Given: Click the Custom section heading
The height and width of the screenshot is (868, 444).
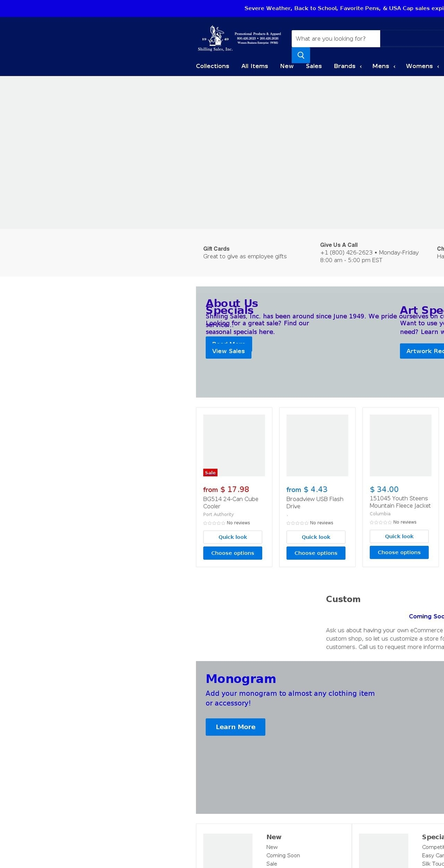Looking at the screenshot, I should click(343, 599).
